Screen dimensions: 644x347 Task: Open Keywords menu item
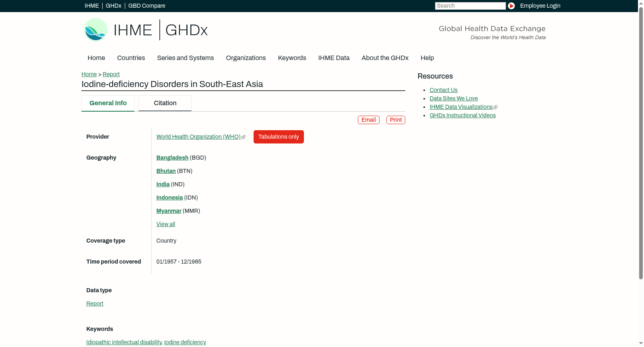point(292,58)
